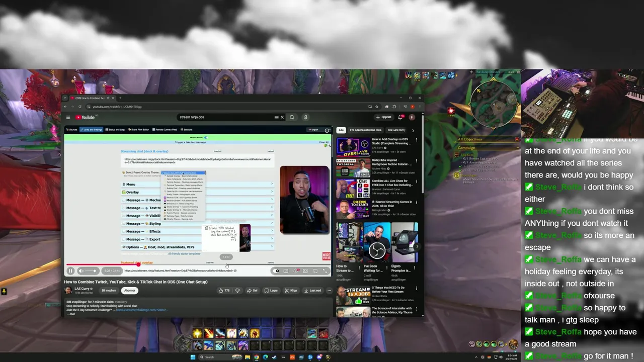Open YouTube notifications bell
Screen dimensions: 644x362
[x=401, y=117]
